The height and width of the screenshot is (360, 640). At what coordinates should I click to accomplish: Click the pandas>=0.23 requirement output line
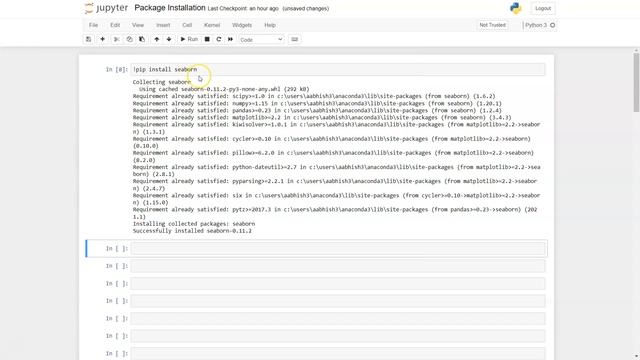(x=317, y=111)
